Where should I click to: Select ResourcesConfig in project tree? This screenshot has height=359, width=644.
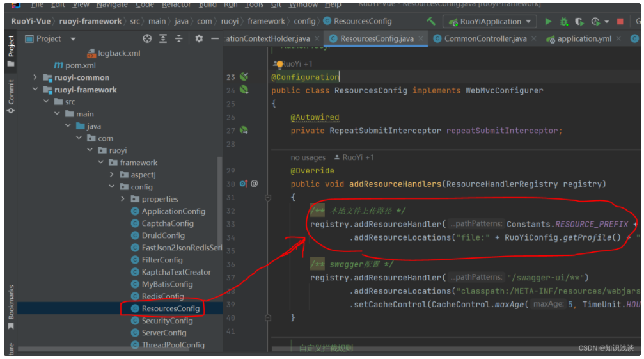165,308
